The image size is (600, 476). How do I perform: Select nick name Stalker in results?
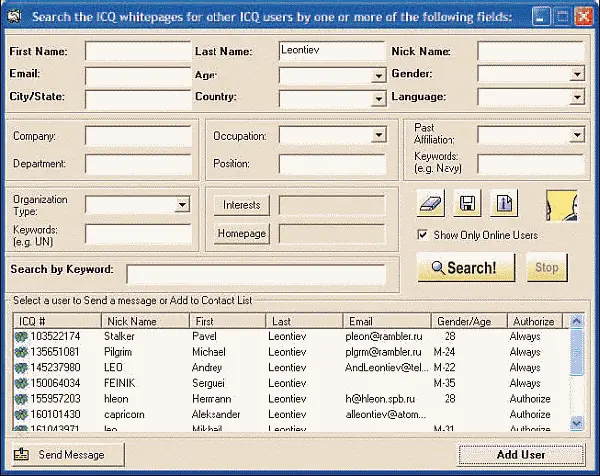point(119,336)
